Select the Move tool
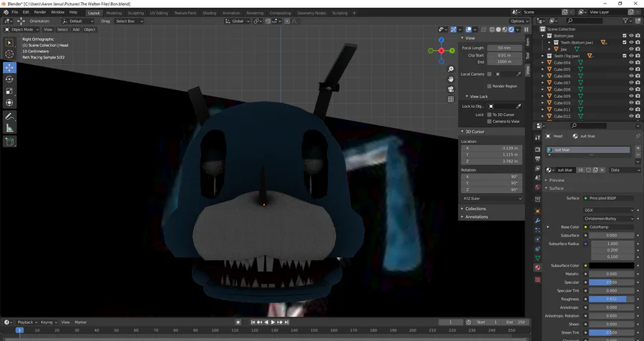This screenshot has height=341, width=644. coord(9,67)
